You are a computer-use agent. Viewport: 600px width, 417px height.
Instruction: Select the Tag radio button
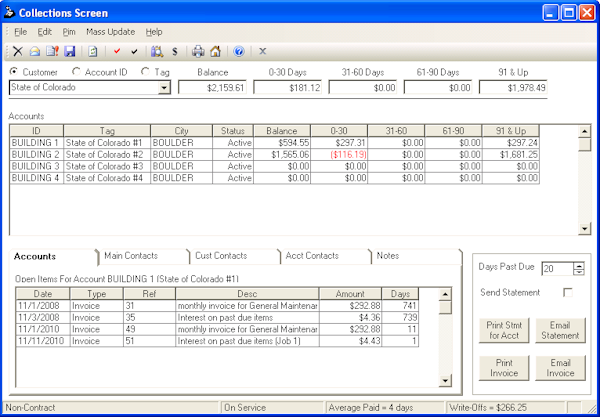click(x=145, y=72)
